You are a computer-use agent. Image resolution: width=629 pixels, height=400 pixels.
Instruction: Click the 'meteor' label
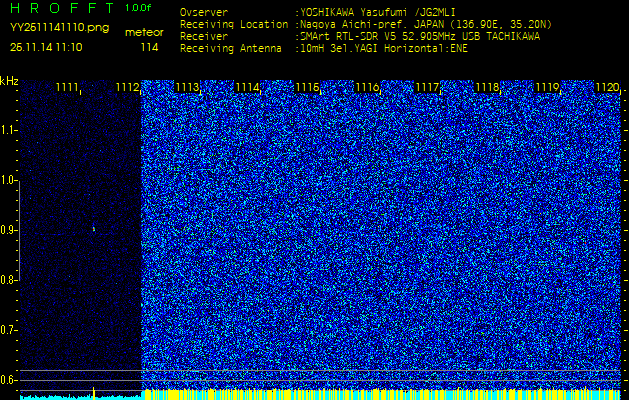click(x=144, y=33)
